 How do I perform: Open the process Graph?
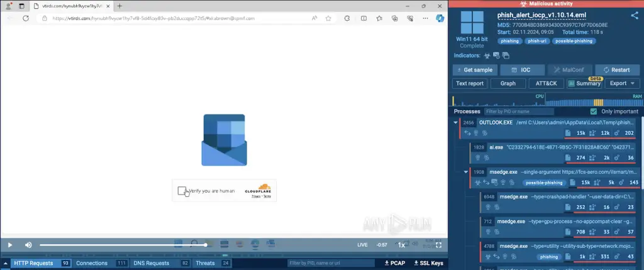tap(508, 84)
